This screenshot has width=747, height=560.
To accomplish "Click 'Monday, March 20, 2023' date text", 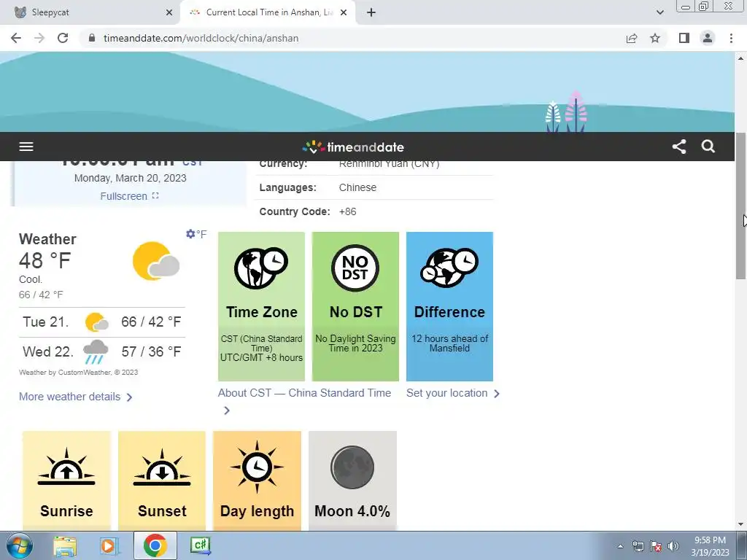I will pyautogui.click(x=130, y=178).
